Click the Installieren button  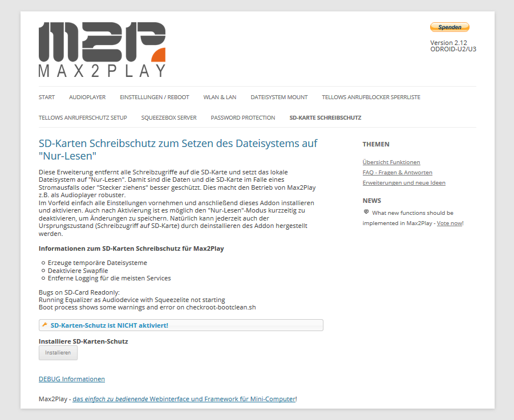pyautogui.click(x=58, y=353)
